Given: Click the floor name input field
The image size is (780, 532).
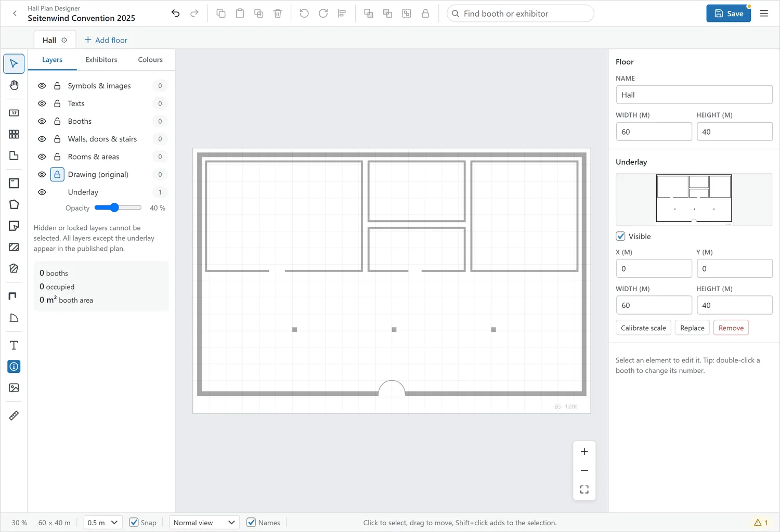Looking at the screenshot, I should pos(694,95).
